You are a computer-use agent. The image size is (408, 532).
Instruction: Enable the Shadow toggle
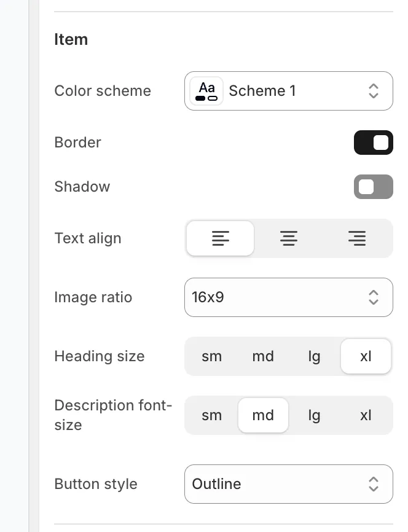click(x=374, y=187)
